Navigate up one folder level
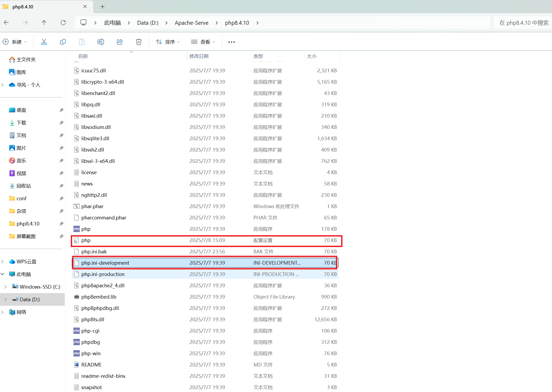Image resolution: width=552 pixels, height=392 pixels. tap(44, 23)
